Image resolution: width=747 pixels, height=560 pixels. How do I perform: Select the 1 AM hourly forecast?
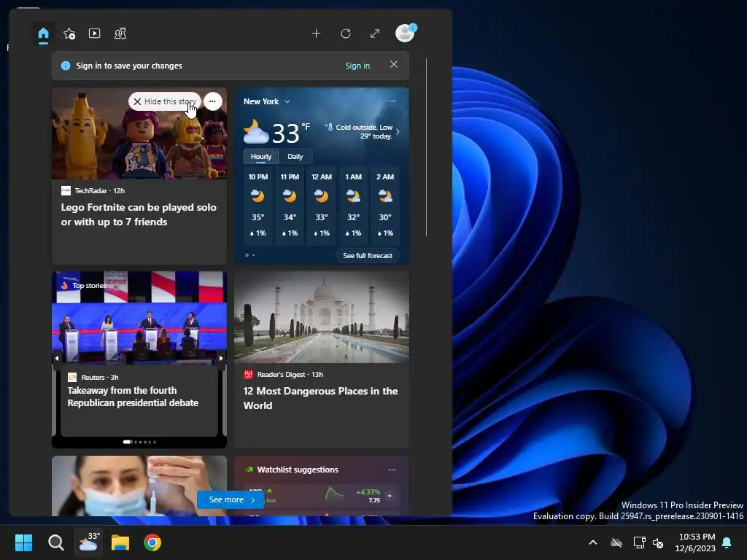[354, 205]
